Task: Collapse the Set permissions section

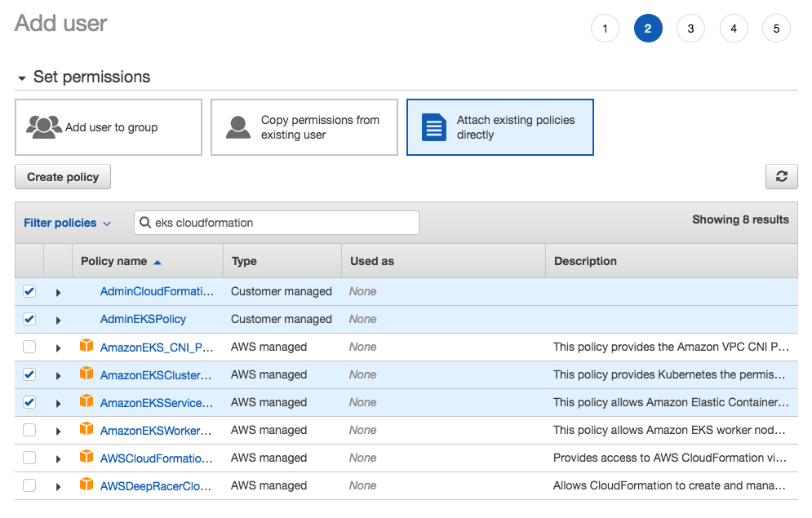Action: click(22, 78)
